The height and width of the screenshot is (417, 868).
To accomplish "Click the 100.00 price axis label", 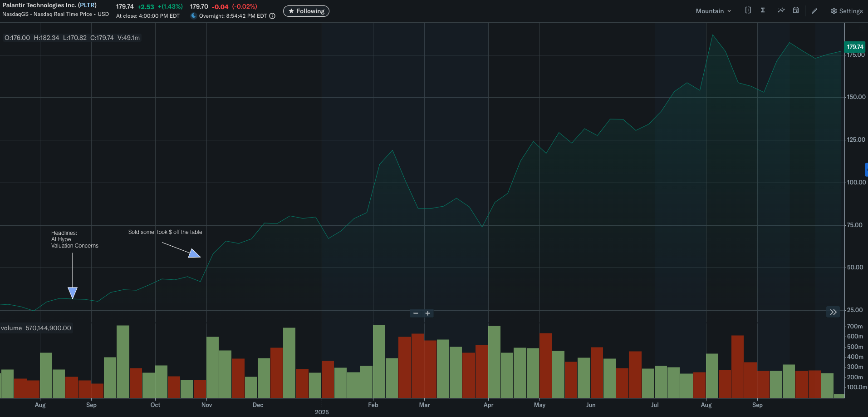I will (x=856, y=182).
